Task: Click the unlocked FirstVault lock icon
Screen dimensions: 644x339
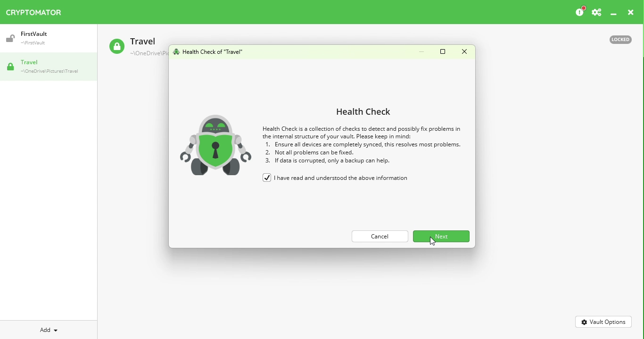Action: point(10,39)
